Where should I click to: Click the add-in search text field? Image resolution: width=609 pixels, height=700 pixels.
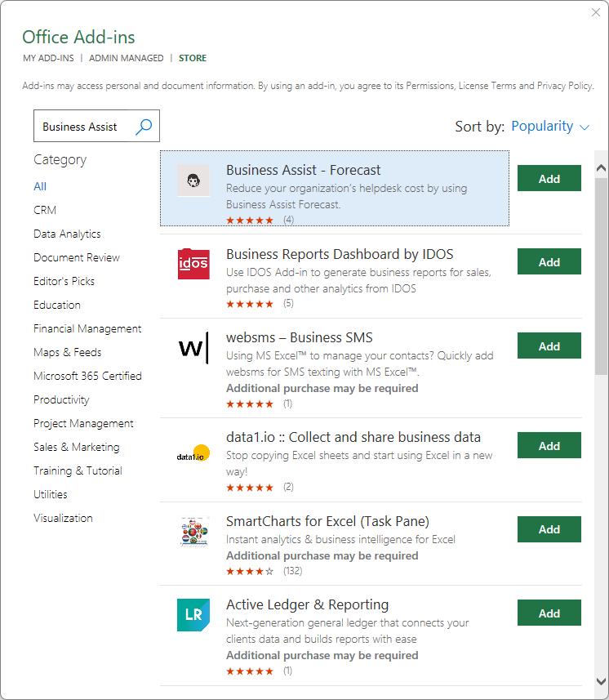coord(82,127)
